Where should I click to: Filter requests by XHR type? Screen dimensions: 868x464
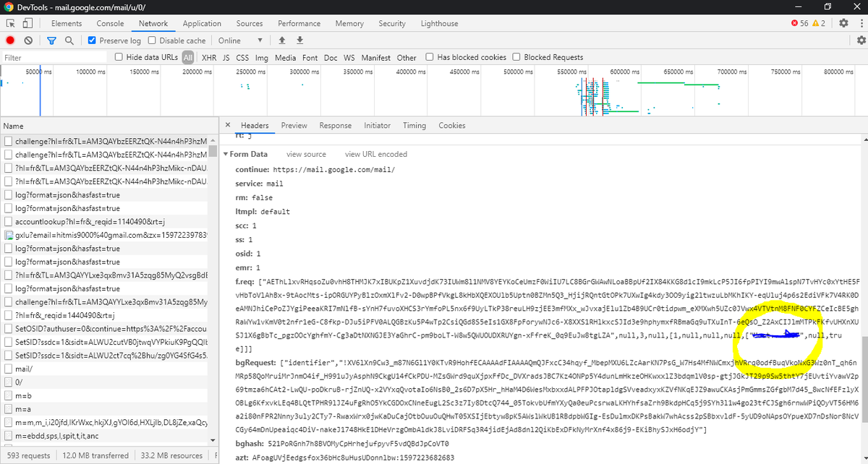tap(209, 57)
